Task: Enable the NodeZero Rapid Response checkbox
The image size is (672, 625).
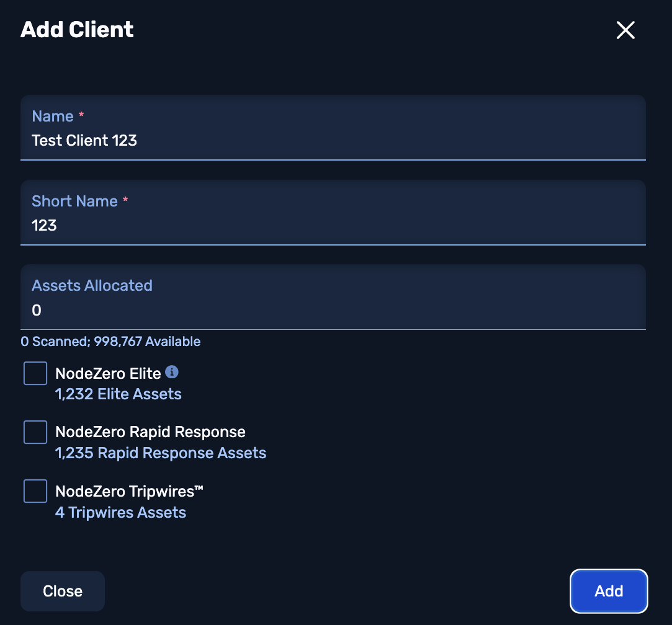Action: 35,432
